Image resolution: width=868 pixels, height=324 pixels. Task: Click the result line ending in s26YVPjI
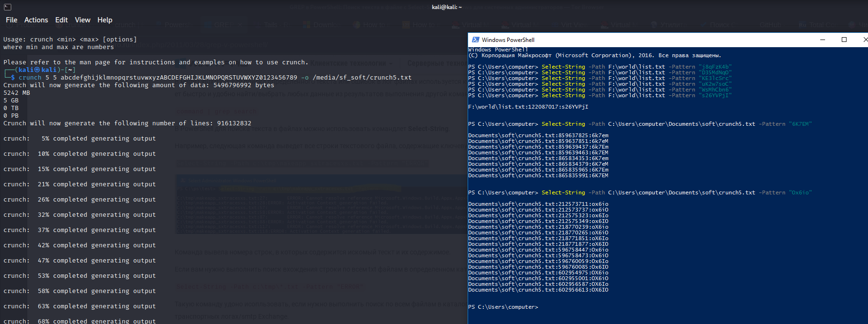[x=528, y=107]
